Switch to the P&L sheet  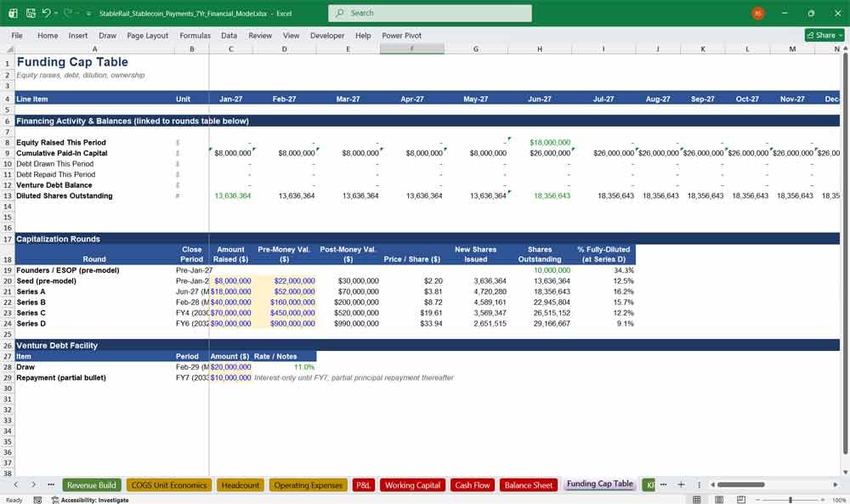click(363, 485)
